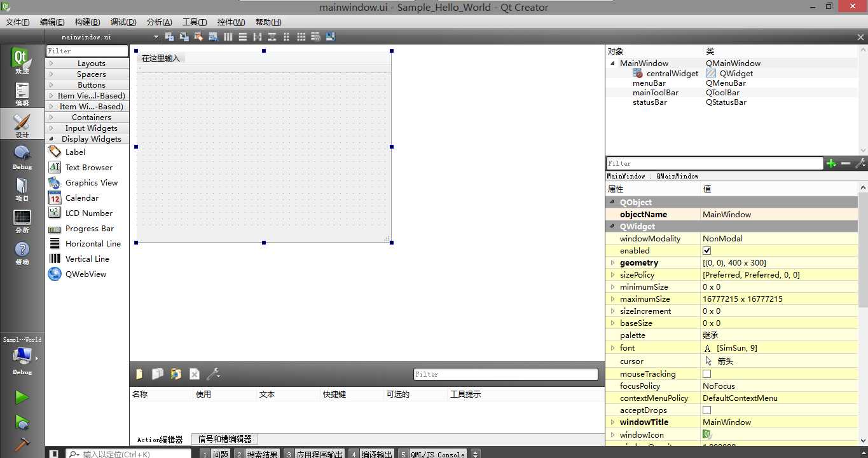The width and height of the screenshot is (868, 458).
Task: Toggle the enabled property checkbox
Action: tap(706, 250)
